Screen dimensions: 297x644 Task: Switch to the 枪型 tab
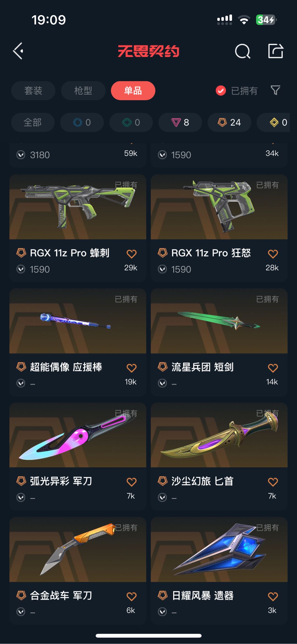coord(83,91)
